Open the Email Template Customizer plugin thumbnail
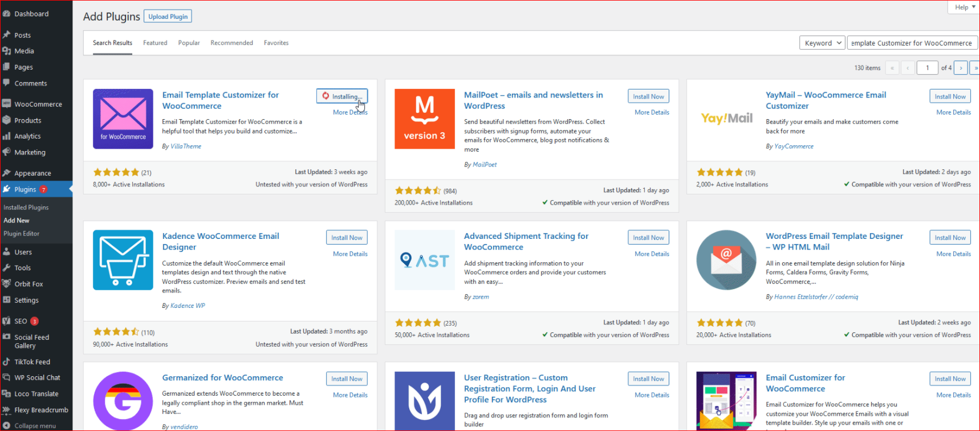980x431 pixels. [x=123, y=119]
